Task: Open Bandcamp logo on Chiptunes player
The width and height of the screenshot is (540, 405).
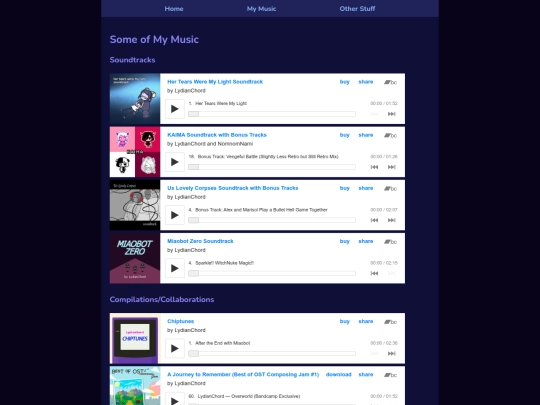Action: point(391,322)
